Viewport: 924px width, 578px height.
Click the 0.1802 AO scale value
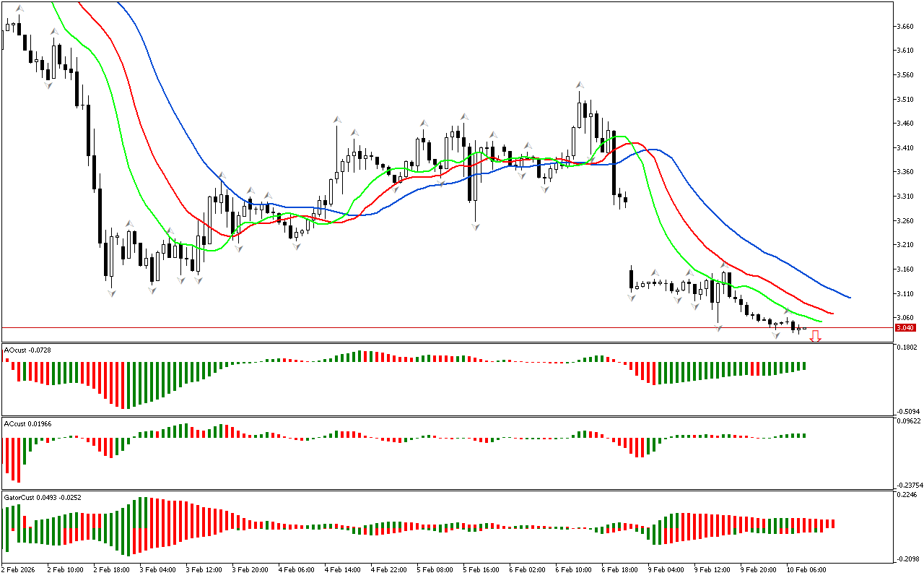click(x=907, y=348)
